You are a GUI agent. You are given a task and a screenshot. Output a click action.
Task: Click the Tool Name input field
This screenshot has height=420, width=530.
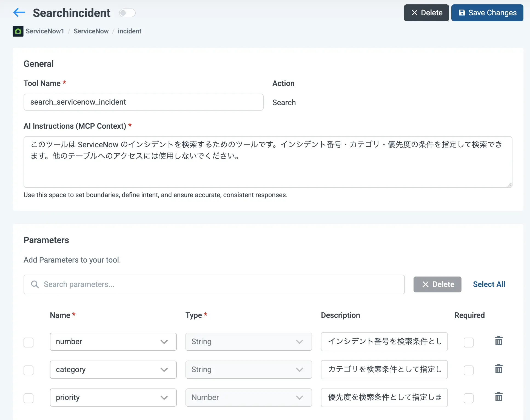click(143, 102)
